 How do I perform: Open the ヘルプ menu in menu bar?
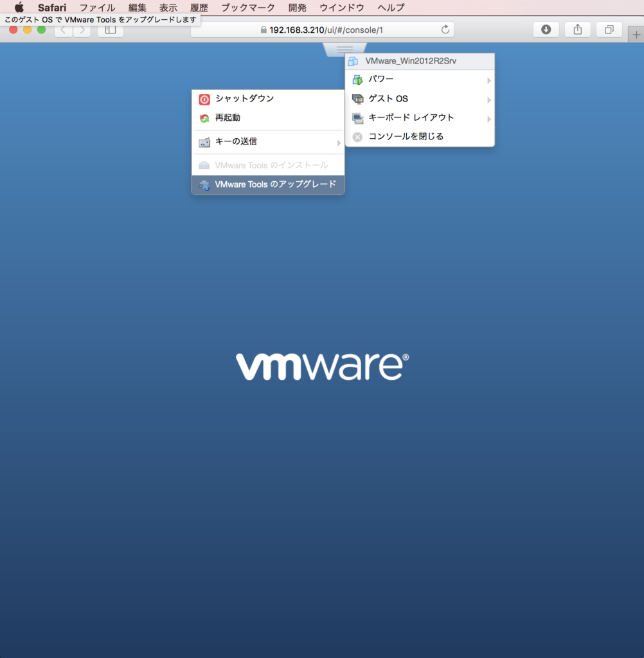[391, 8]
